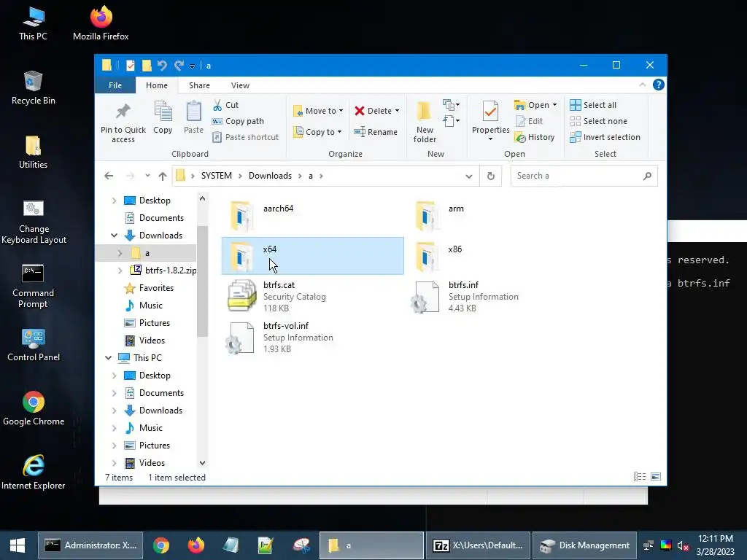
Task: Switch to Large icons view
Action: click(x=656, y=477)
